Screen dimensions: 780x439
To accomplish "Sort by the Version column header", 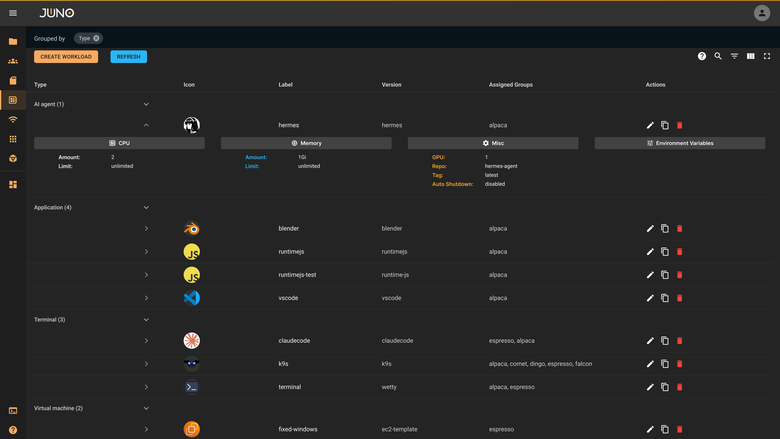I will [x=391, y=85].
